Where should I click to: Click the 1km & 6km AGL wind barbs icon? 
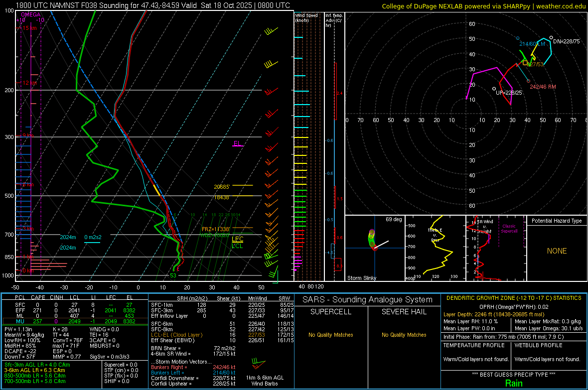[259, 364]
